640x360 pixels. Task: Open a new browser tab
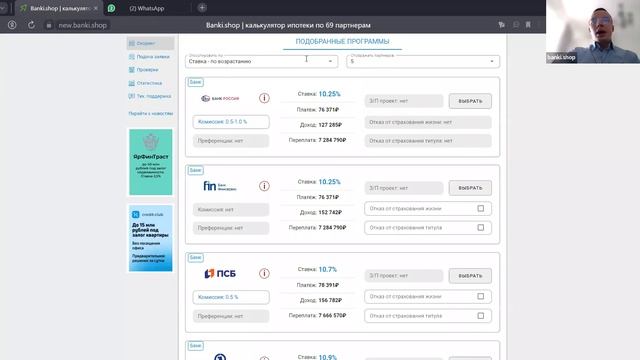[202, 8]
